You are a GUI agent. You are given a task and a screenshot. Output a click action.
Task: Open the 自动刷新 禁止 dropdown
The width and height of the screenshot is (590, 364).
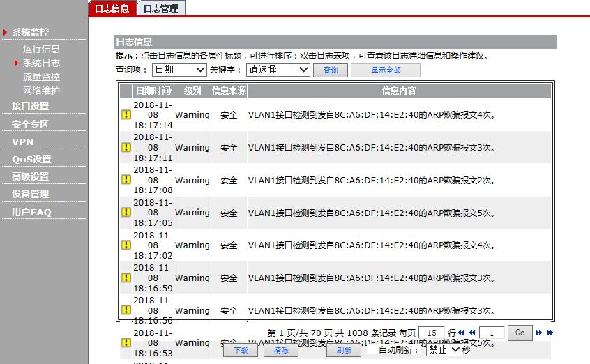click(x=444, y=349)
